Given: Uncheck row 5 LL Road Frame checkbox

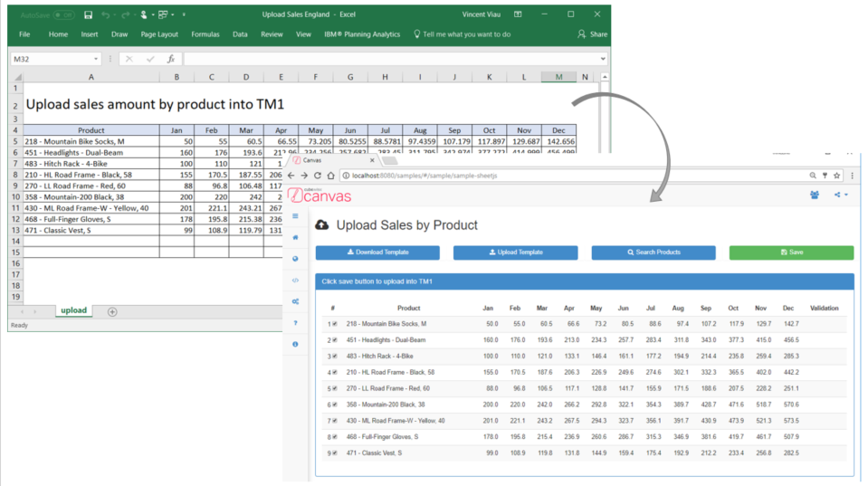Looking at the screenshot, I should coord(335,388).
